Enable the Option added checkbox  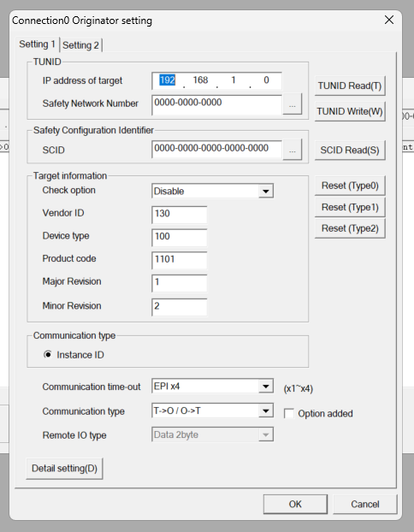tap(289, 414)
